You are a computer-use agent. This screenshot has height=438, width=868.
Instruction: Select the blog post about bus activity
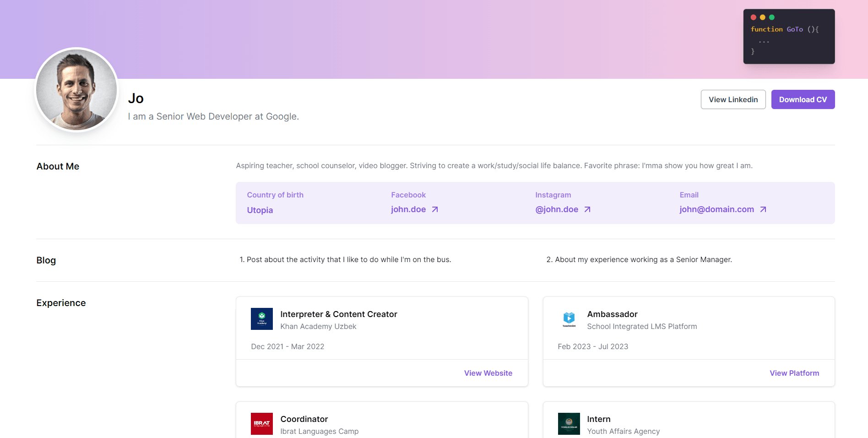(x=345, y=259)
